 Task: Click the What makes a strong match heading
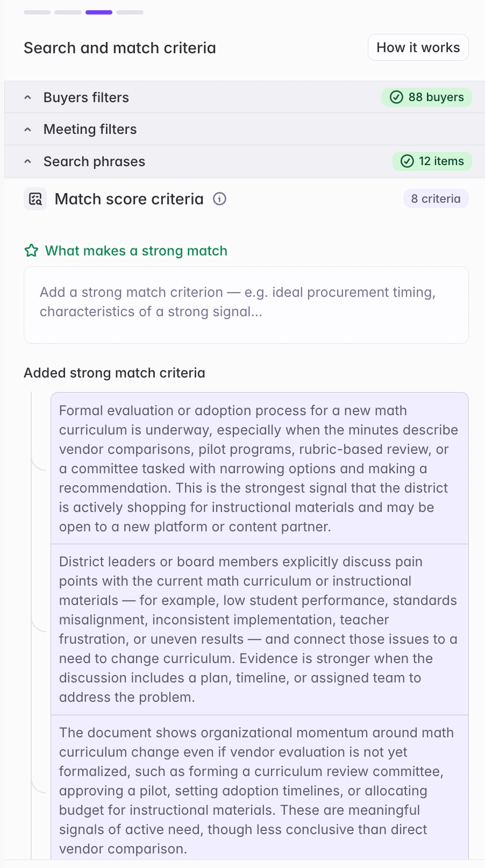coord(136,251)
